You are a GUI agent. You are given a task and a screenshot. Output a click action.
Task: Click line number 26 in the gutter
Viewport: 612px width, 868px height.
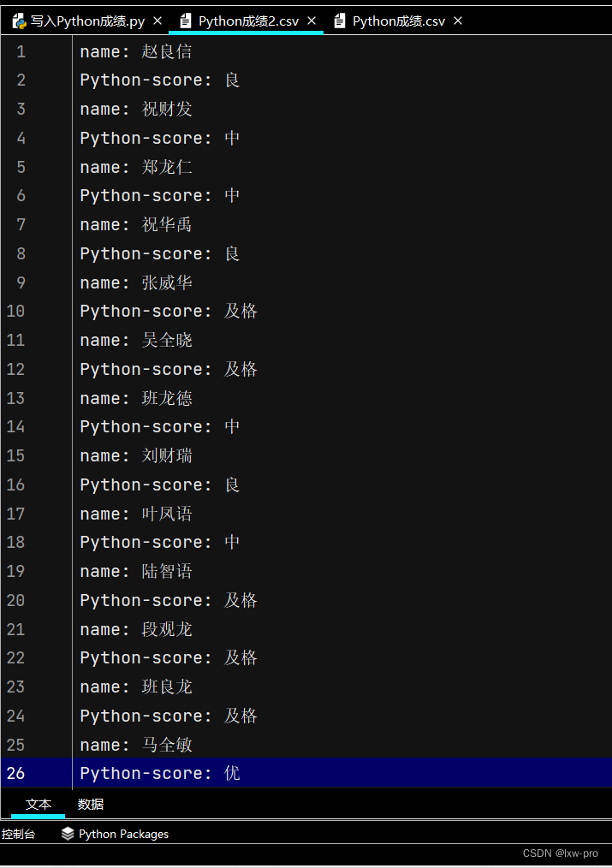point(15,773)
